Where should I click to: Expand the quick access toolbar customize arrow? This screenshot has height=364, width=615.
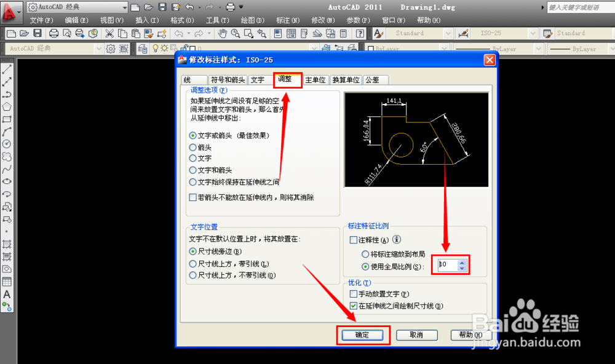(x=241, y=7)
